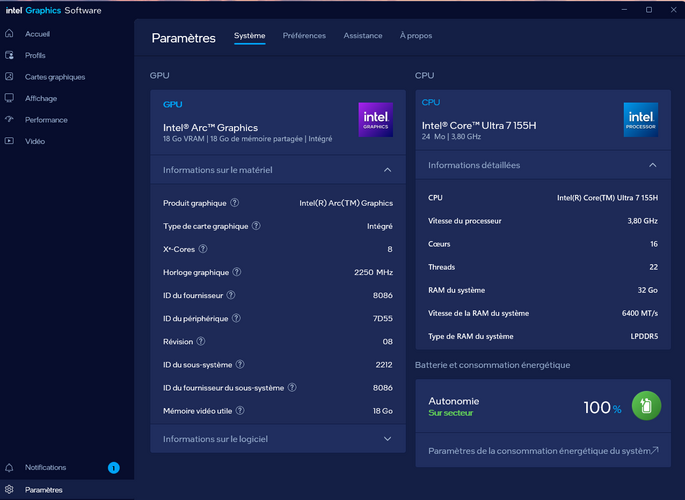Image resolution: width=685 pixels, height=500 pixels.
Task: Click the 2250 MHz graphics clock value
Action: 373,272
